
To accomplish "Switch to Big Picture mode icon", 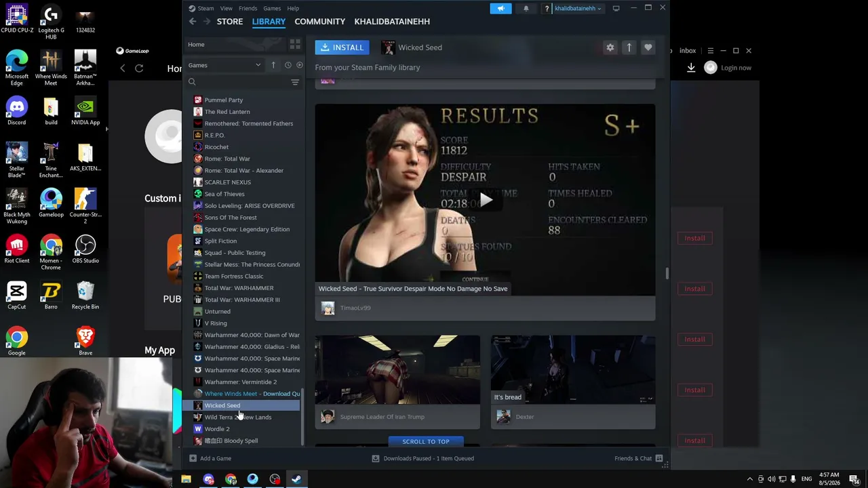I will pos(616,8).
